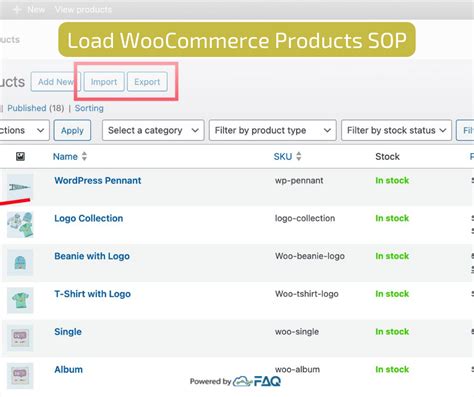The width and height of the screenshot is (474, 397).
Task: Click the wp-pennant SKU text
Action: (x=299, y=181)
